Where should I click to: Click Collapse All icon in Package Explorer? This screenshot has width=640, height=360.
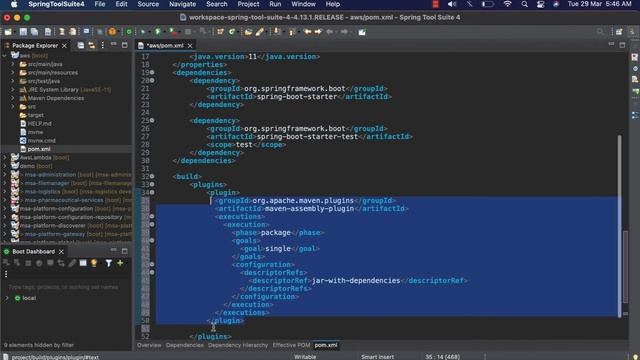(x=81, y=45)
